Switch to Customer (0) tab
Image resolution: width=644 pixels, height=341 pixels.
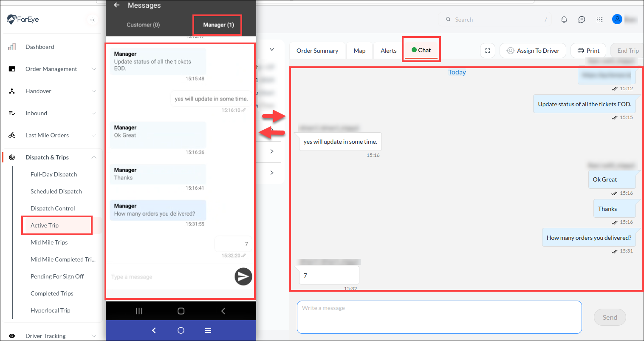click(143, 25)
